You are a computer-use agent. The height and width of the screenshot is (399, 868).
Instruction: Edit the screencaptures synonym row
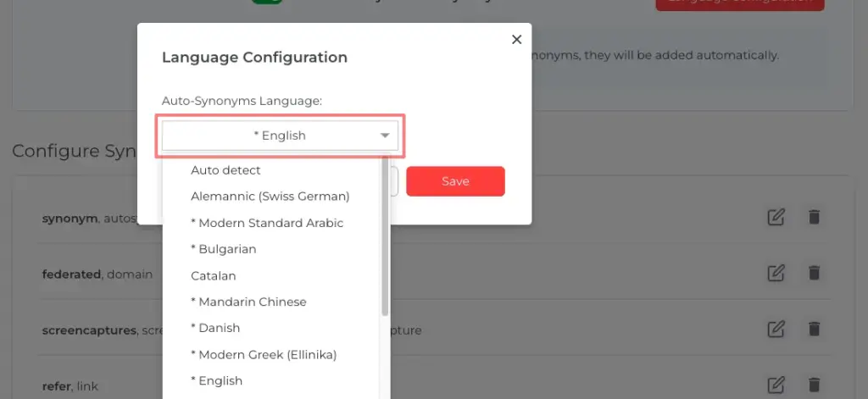point(776,329)
